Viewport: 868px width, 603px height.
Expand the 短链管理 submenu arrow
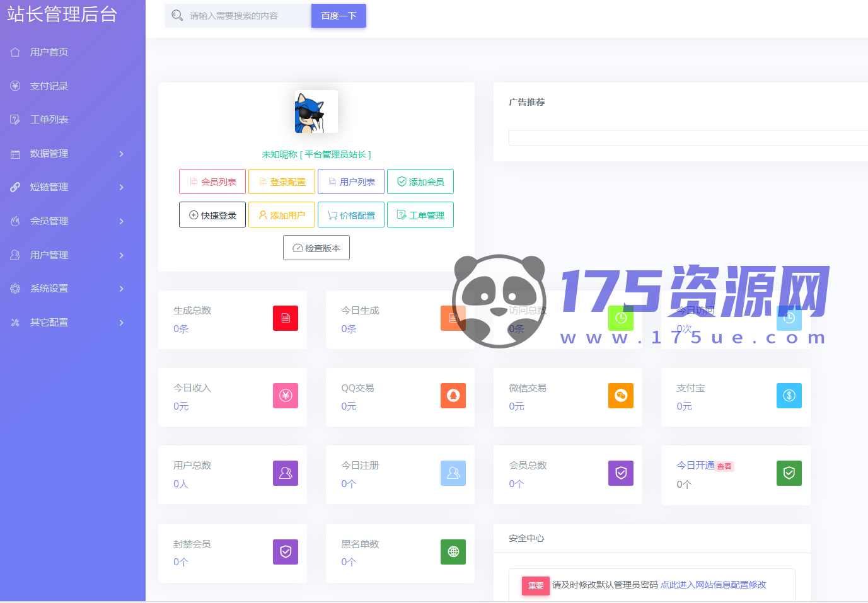pos(122,187)
